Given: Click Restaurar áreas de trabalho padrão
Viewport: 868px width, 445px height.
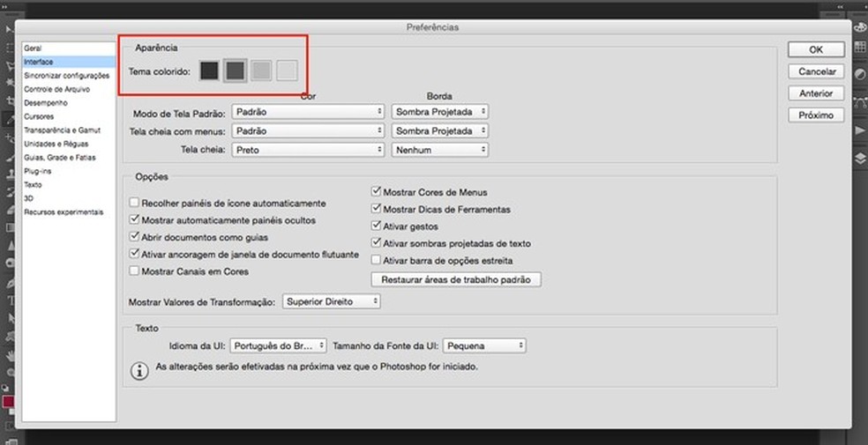Looking at the screenshot, I should (456, 279).
